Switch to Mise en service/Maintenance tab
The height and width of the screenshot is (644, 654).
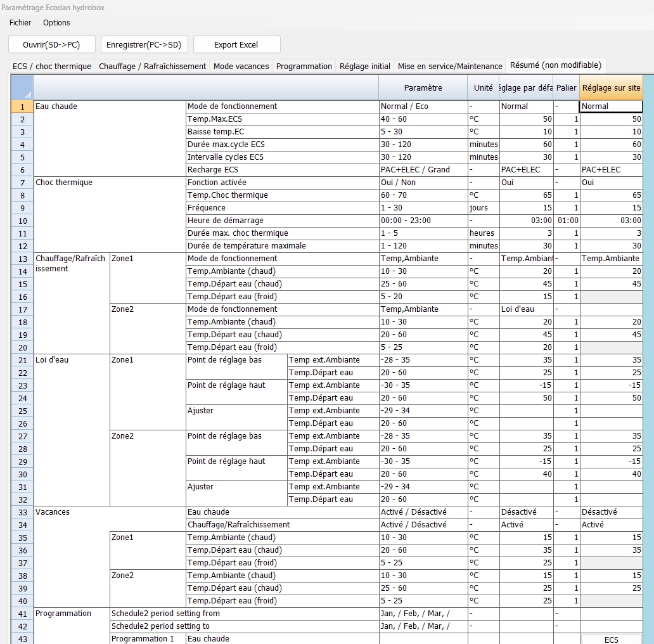[x=450, y=67]
